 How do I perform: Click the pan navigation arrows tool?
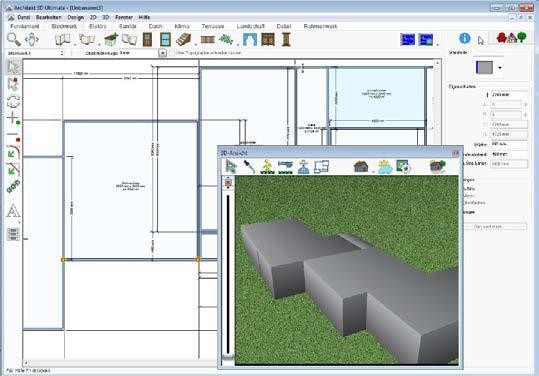[32, 40]
